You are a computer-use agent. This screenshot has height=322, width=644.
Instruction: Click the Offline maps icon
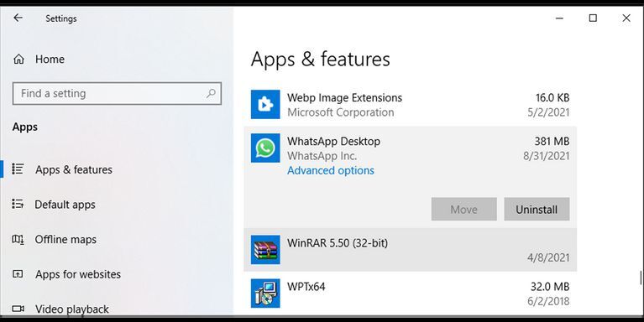point(18,239)
